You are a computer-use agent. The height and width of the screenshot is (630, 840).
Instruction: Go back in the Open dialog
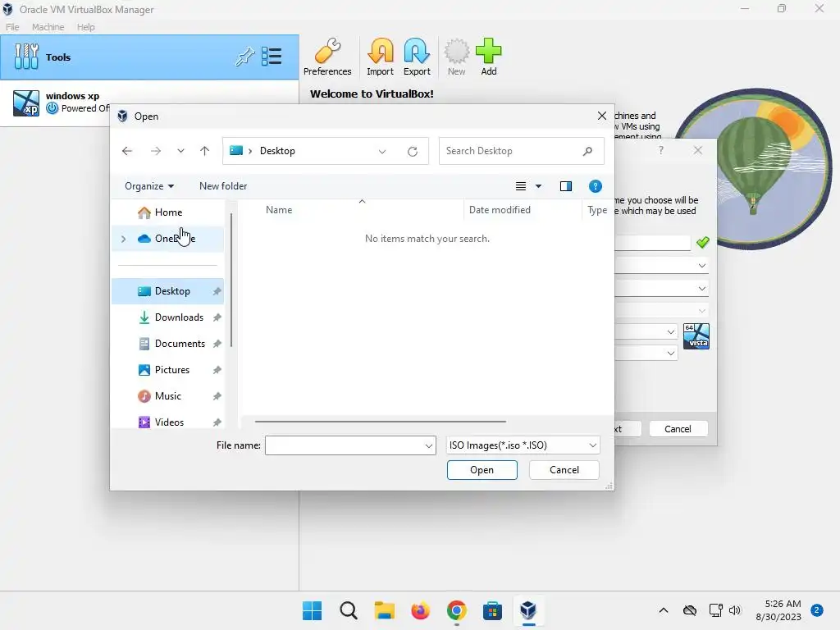click(127, 151)
